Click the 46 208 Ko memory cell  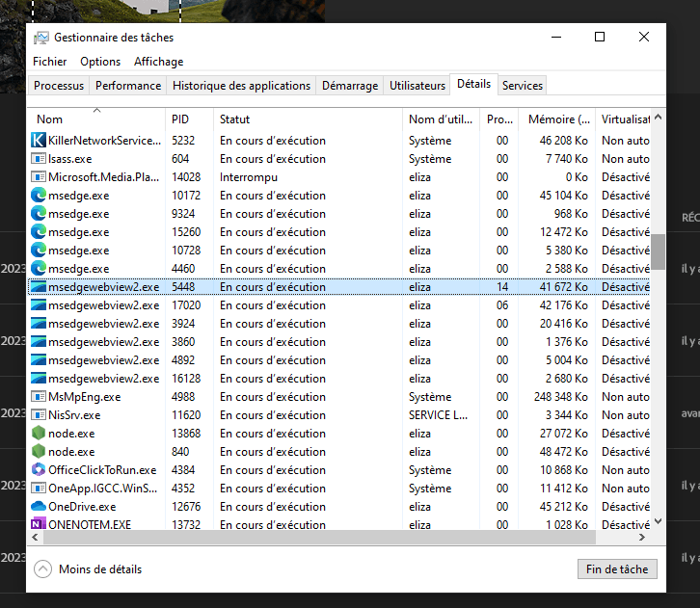click(563, 141)
